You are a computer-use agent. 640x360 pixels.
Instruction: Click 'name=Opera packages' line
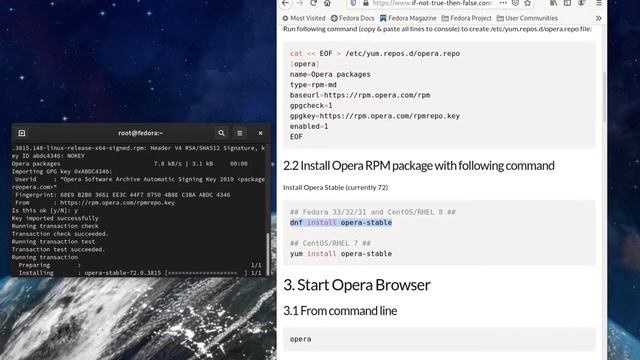(x=330, y=74)
